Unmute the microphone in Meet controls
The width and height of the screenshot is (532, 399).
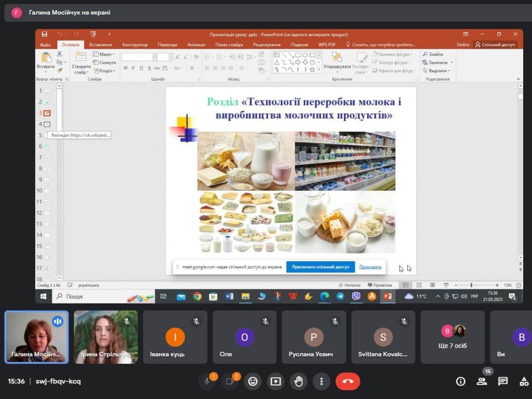point(207,381)
